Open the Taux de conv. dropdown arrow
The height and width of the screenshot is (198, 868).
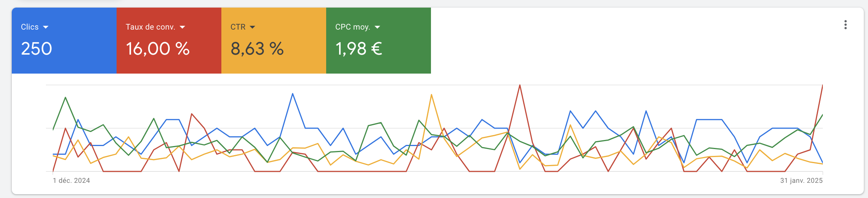click(182, 27)
